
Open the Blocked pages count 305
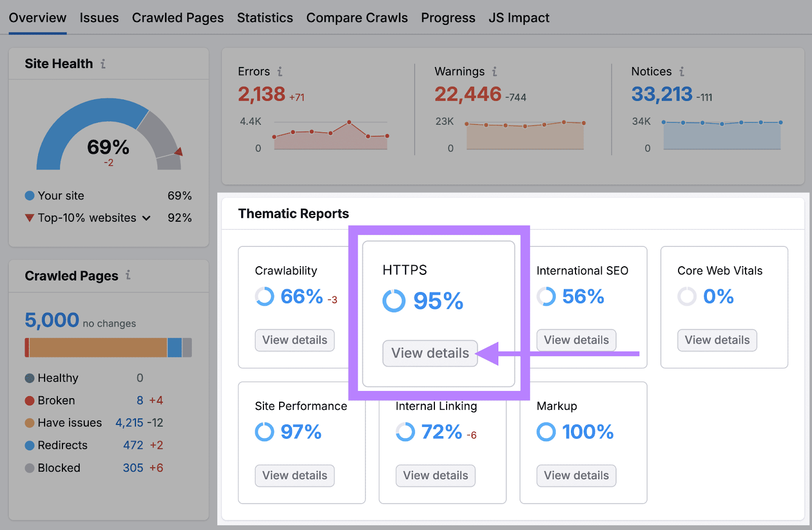(x=133, y=468)
